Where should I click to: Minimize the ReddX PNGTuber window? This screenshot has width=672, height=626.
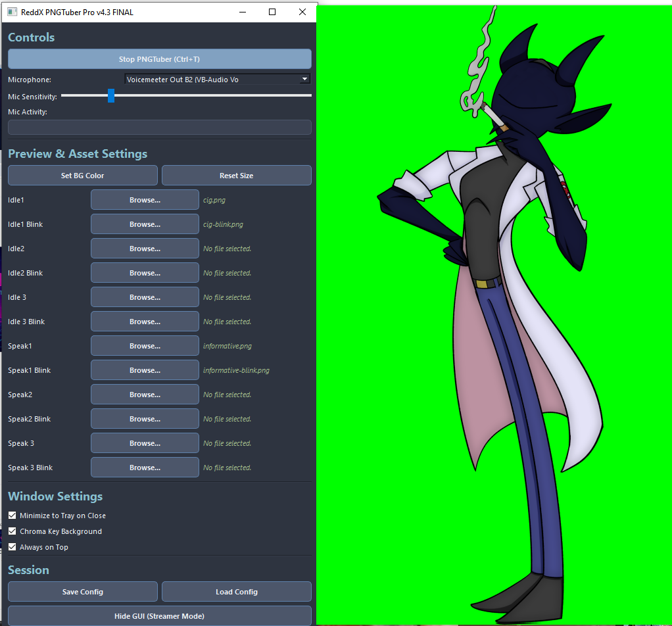click(x=243, y=12)
